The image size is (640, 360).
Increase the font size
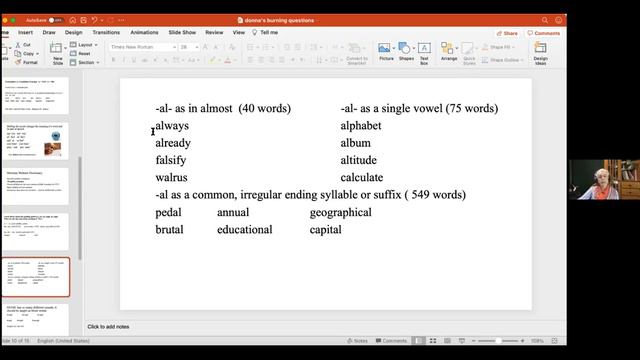pos(205,47)
